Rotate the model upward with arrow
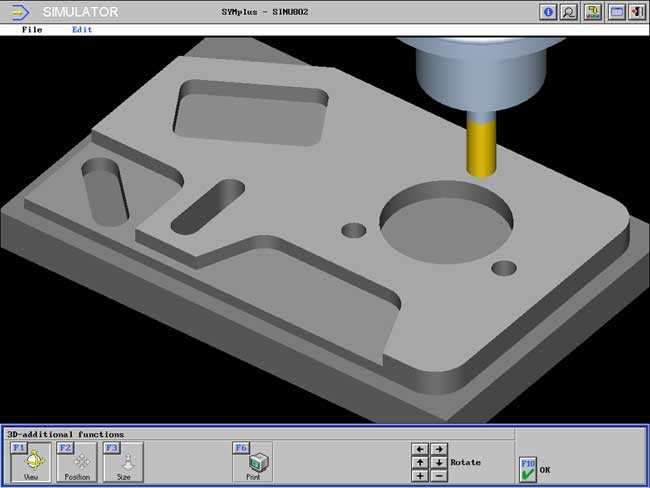Image resolution: width=650 pixels, height=488 pixels. (420, 463)
